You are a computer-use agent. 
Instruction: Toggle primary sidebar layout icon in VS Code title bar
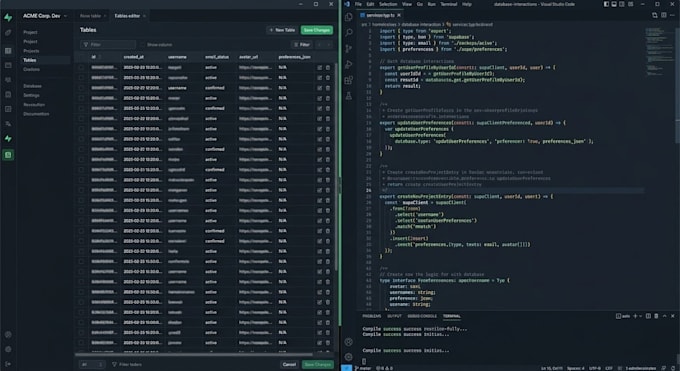[x=606, y=4]
